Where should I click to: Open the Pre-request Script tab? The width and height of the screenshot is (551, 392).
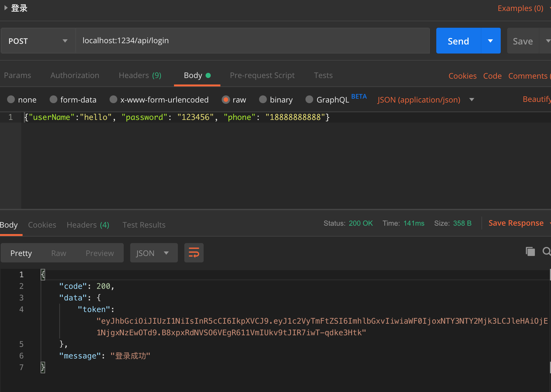pyautogui.click(x=262, y=75)
